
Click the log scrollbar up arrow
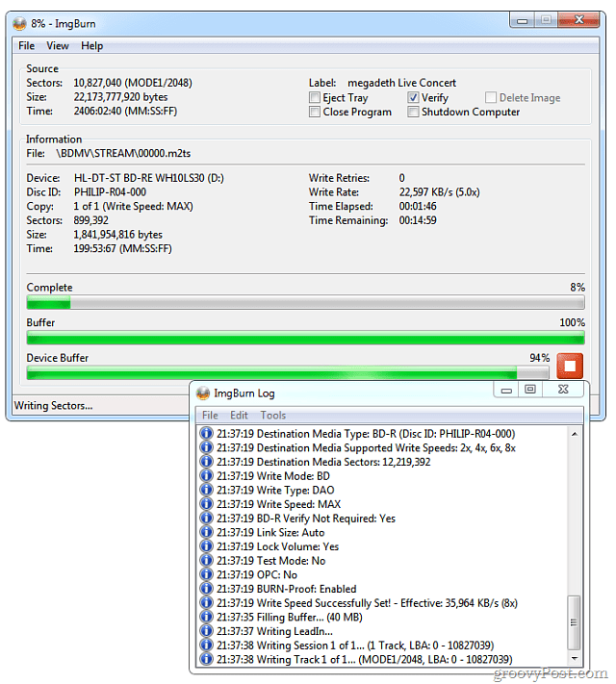click(x=575, y=434)
